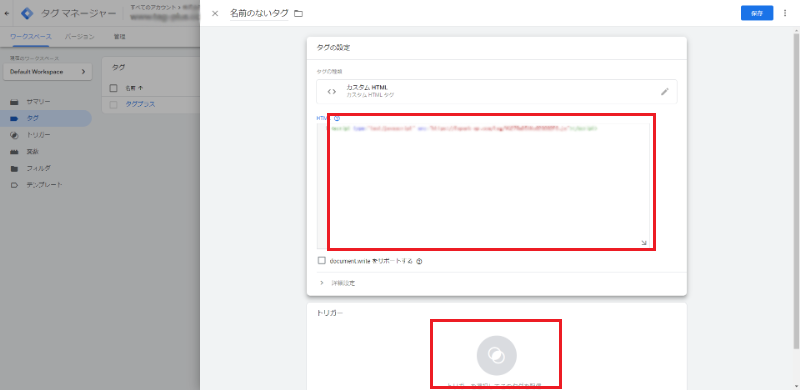Click into the HTML code editor area
The height and width of the screenshot is (390, 800).
(488, 186)
